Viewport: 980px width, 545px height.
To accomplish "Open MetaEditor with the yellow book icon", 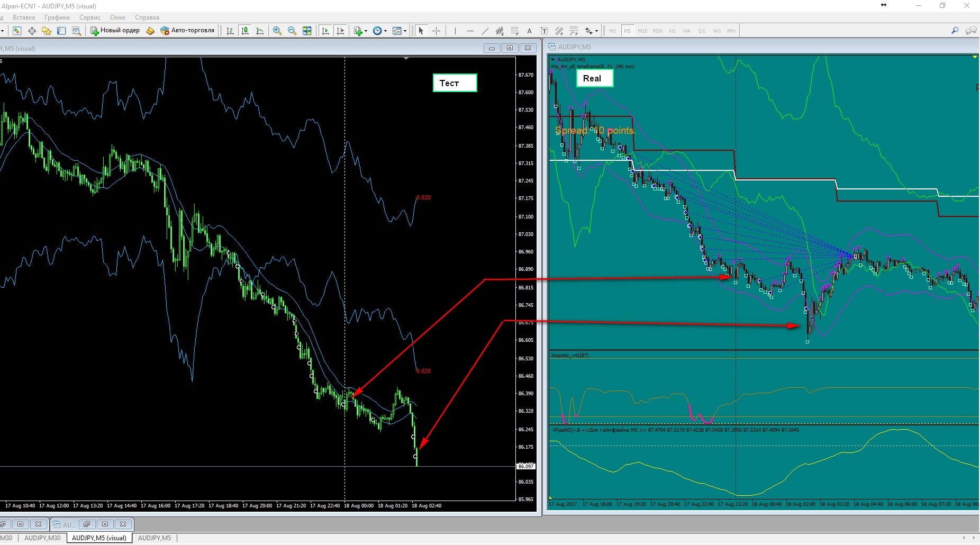I will [150, 31].
